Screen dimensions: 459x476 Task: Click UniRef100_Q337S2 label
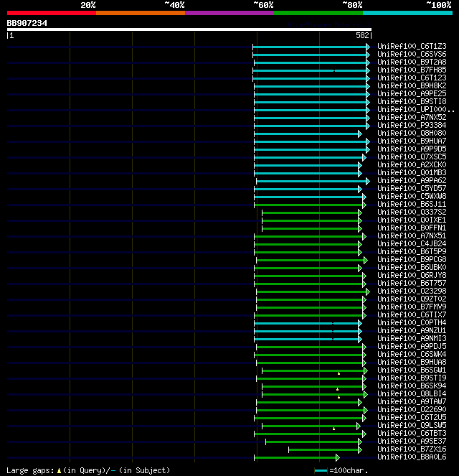pos(412,212)
